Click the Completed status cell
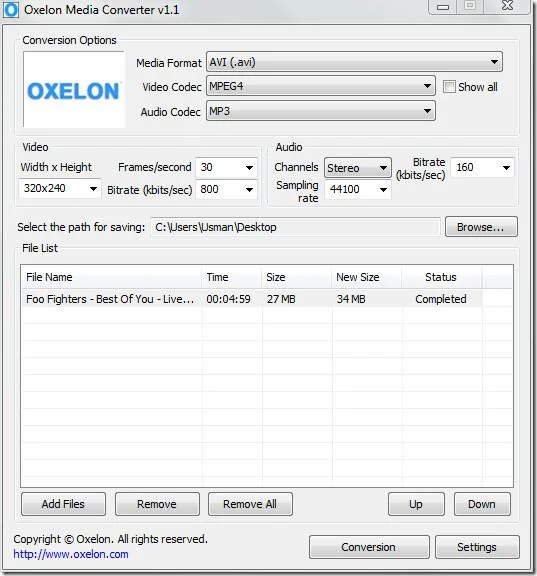The height and width of the screenshot is (576, 537). click(441, 299)
